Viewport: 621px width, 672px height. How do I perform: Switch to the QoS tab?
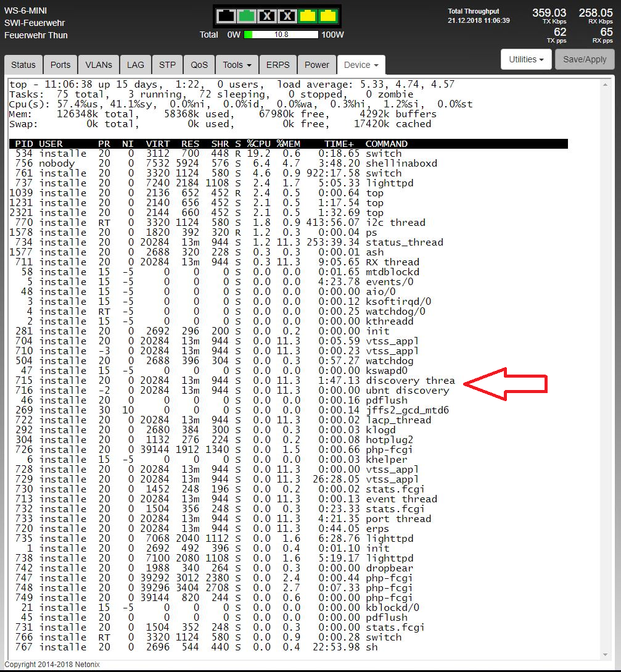tap(199, 65)
